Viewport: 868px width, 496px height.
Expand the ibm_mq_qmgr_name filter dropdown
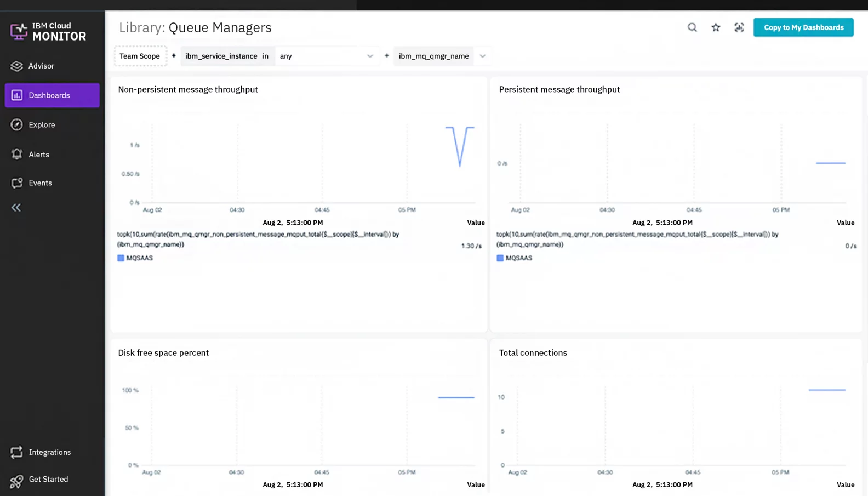point(482,56)
